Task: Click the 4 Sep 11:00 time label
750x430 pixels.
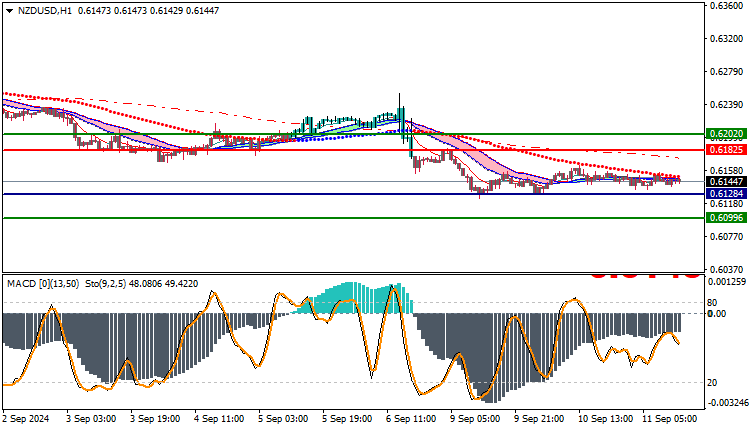Action: [219, 419]
